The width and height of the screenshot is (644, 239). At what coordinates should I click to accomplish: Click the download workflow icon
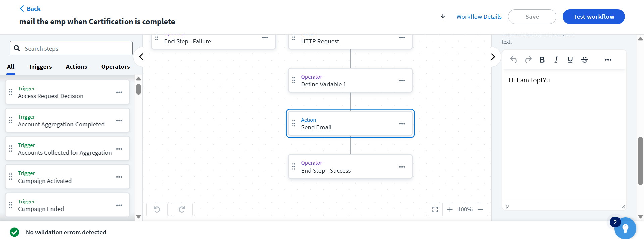443,17
